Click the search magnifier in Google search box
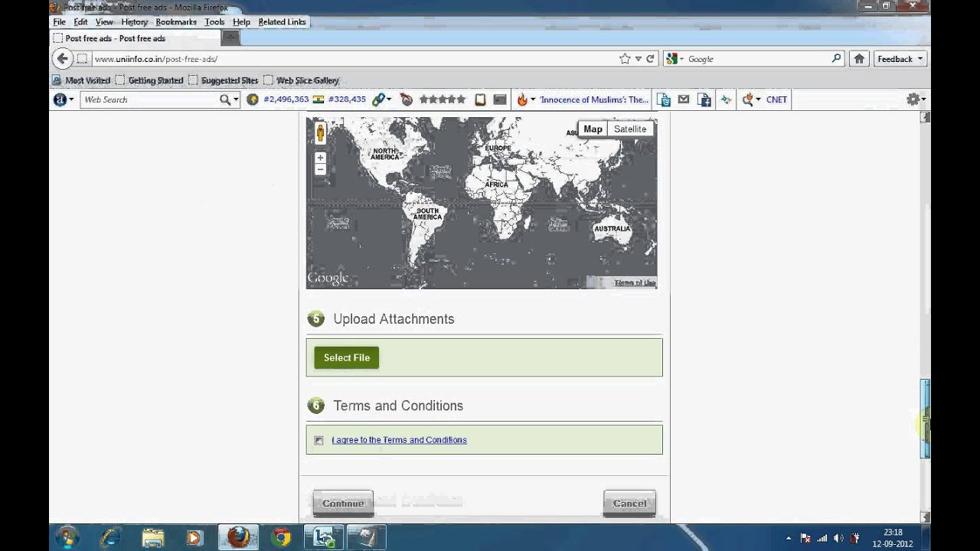Image resolution: width=980 pixels, height=551 pixels. click(x=836, y=59)
